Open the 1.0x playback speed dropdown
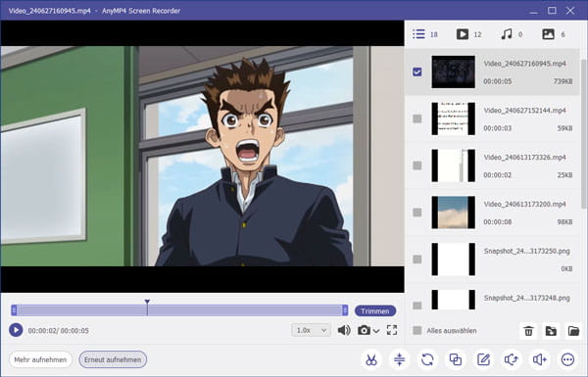Viewport: 588px width, 377px height. 311,330
